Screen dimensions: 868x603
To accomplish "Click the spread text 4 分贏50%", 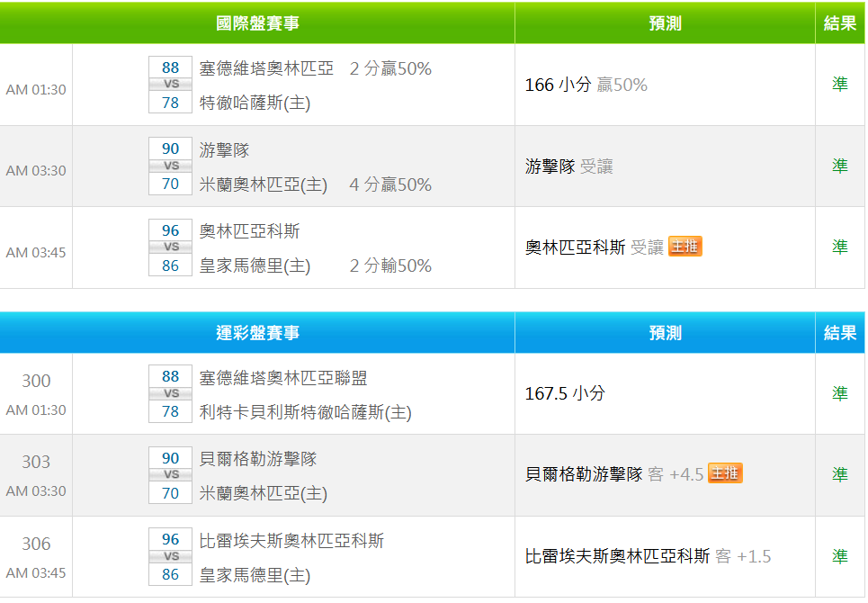I will click(x=390, y=184).
